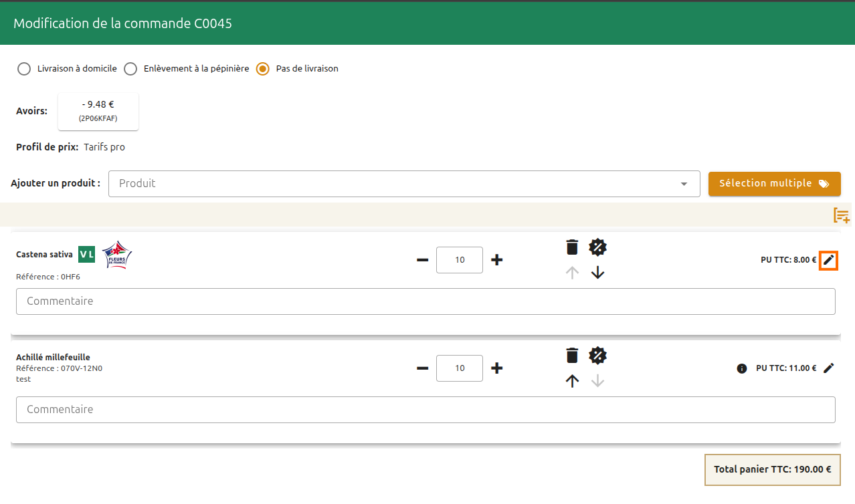Move Achillé millefeuille up in list
The width and height of the screenshot is (855, 504).
(x=571, y=381)
